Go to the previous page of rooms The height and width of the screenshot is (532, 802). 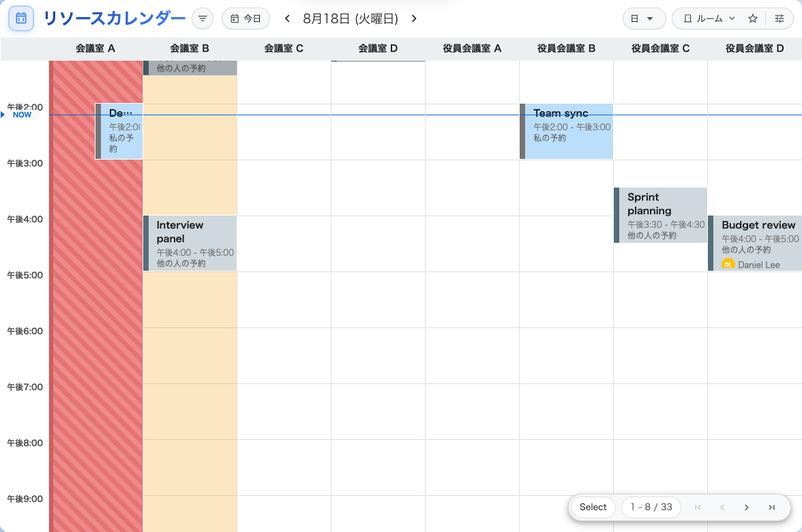point(722,507)
